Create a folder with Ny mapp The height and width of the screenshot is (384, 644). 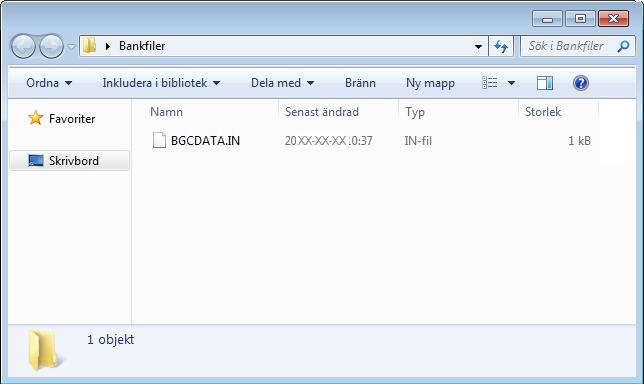(430, 83)
